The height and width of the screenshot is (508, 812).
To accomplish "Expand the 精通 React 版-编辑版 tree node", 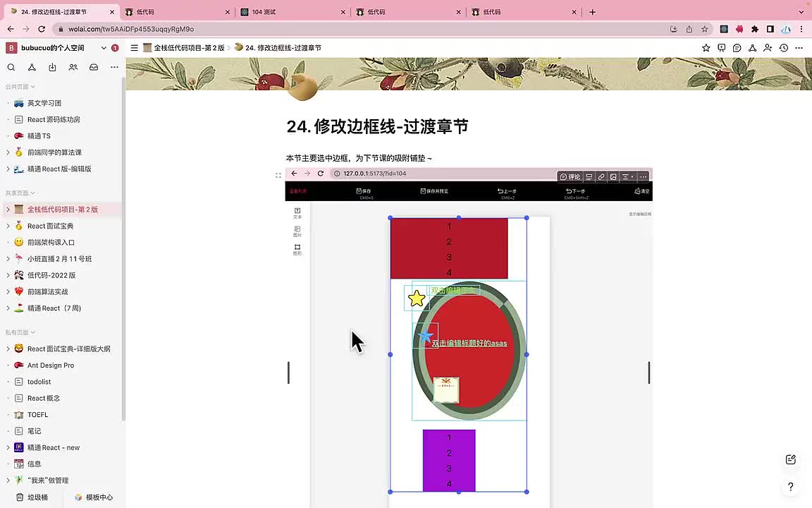I will coord(8,169).
